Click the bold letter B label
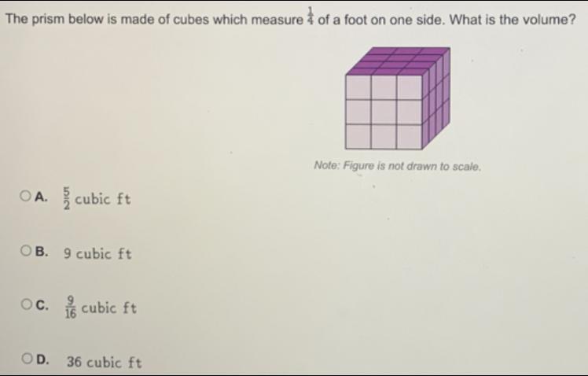588x376 pixels. pyautogui.click(x=42, y=251)
